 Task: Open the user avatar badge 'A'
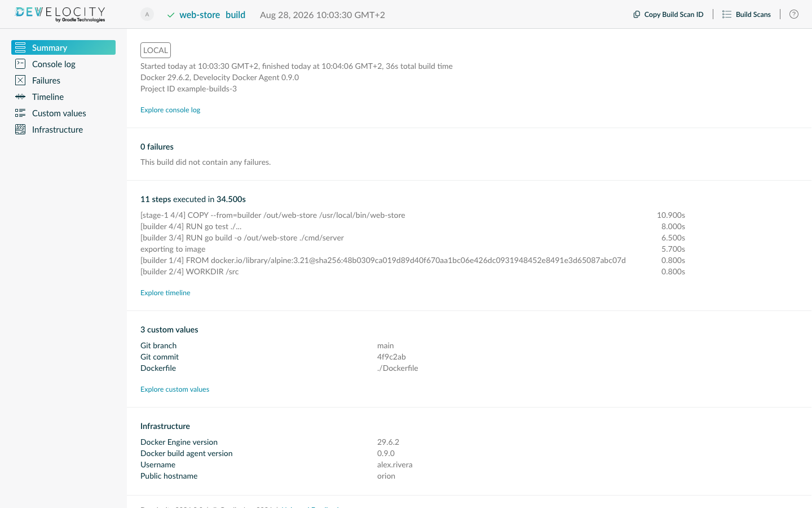(147, 15)
